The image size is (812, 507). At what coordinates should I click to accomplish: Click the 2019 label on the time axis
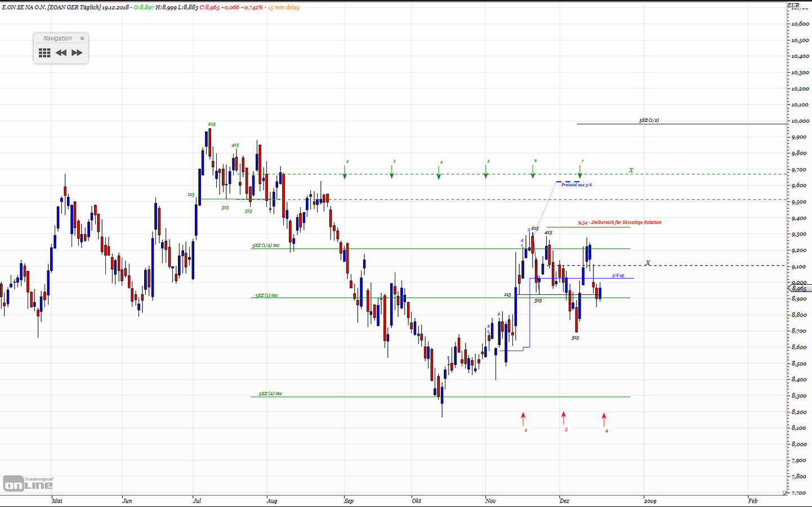[x=650, y=501]
